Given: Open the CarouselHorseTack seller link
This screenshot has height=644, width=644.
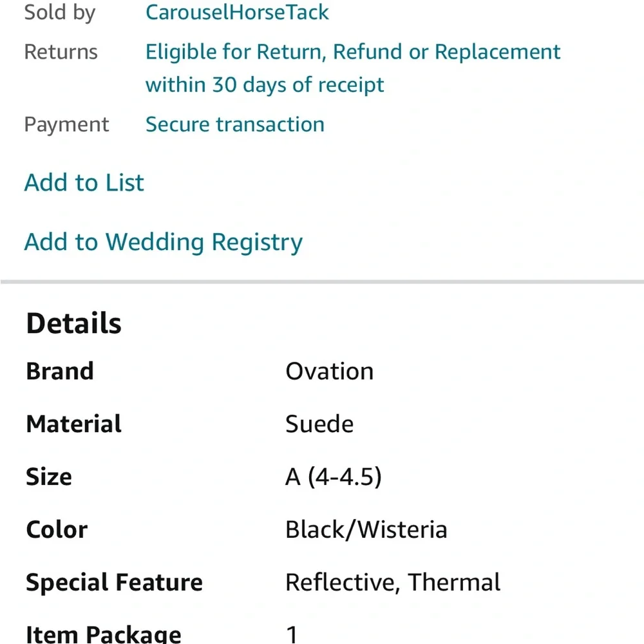Looking at the screenshot, I should 237,12.
